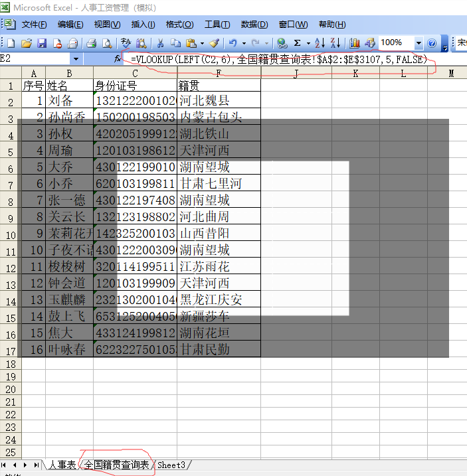The width and height of the screenshot is (467, 476).
Task: Select the 序号 header cell
Action: click(33, 85)
